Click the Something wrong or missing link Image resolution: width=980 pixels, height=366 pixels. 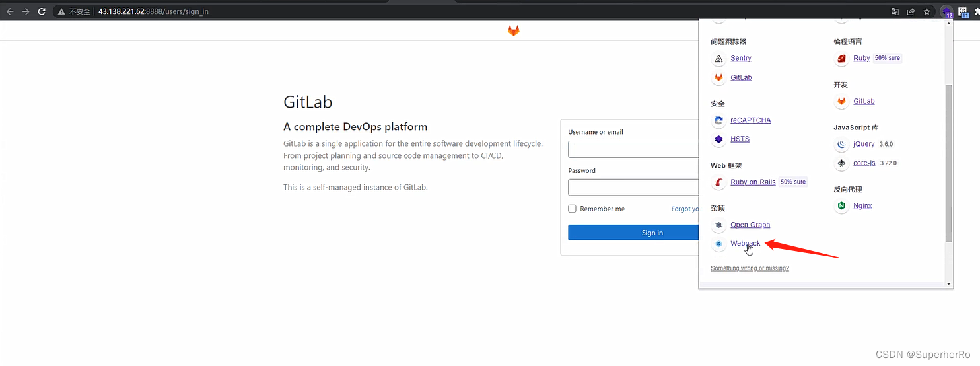click(x=750, y=268)
